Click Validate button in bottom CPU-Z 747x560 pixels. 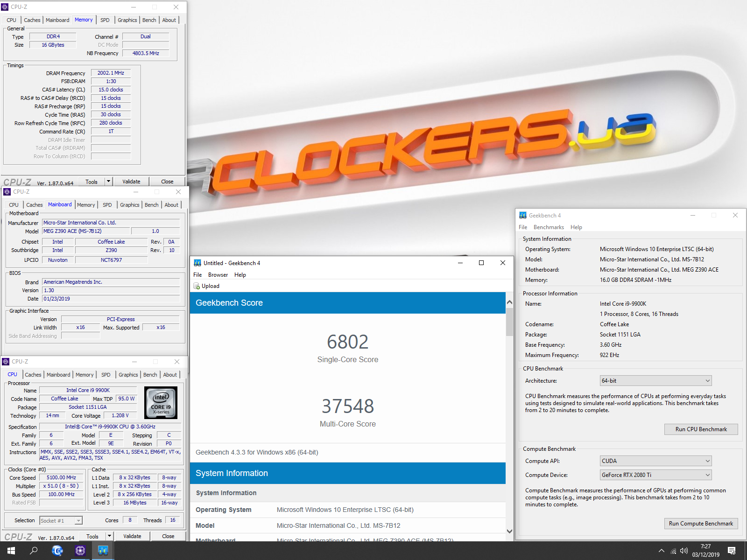tap(132, 536)
